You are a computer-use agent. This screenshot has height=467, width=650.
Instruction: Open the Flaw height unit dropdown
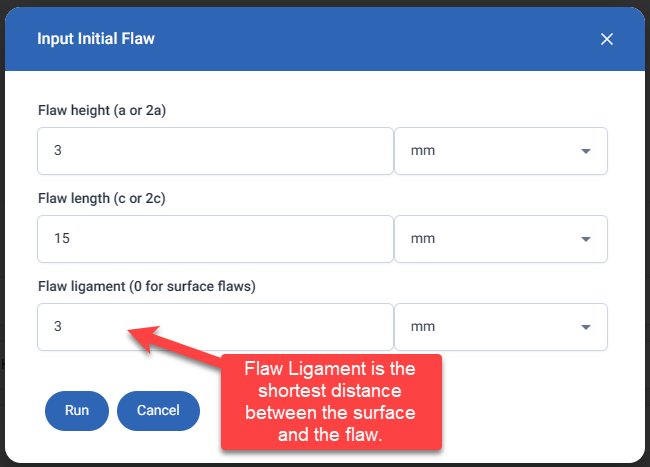pos(500,151)
